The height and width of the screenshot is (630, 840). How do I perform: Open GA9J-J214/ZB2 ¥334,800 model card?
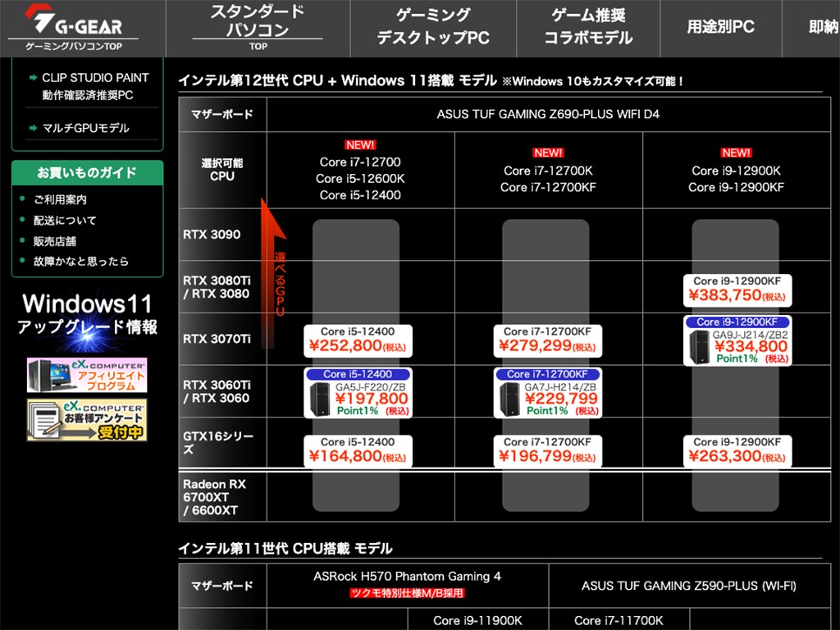737,340
